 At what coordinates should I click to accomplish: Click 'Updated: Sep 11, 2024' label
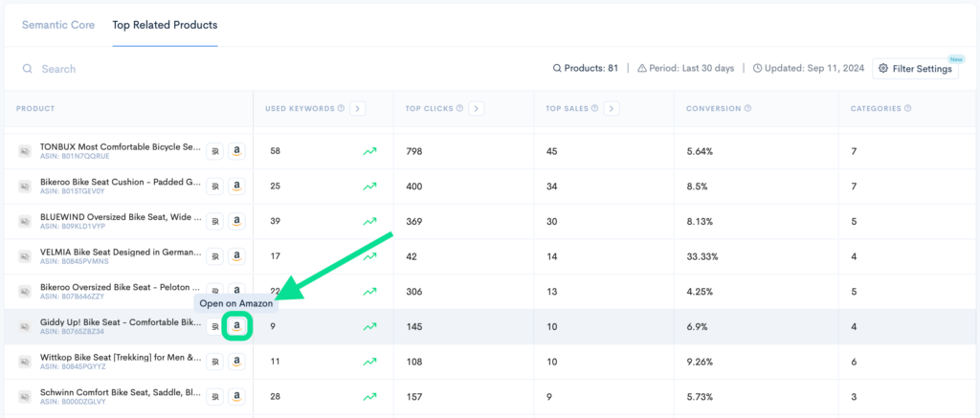(809, 69)
